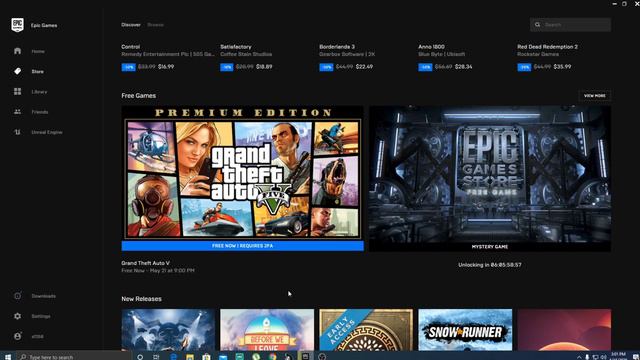
Task: Click the microphone tray icon
Action: coord(587,357)
